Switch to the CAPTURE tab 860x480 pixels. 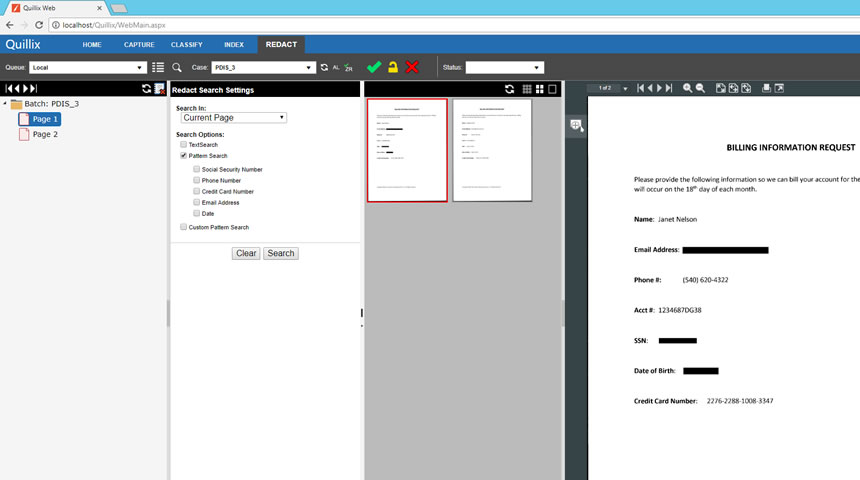[x=138, y=45]
